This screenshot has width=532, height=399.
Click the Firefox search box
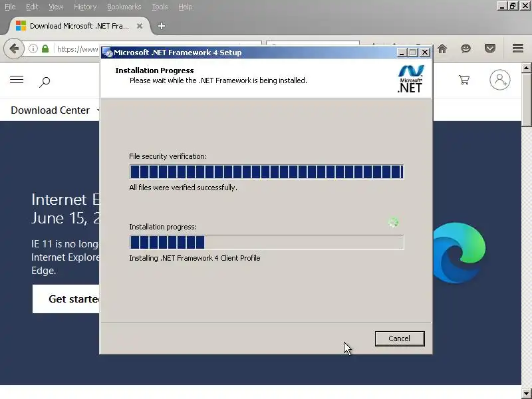313,43
